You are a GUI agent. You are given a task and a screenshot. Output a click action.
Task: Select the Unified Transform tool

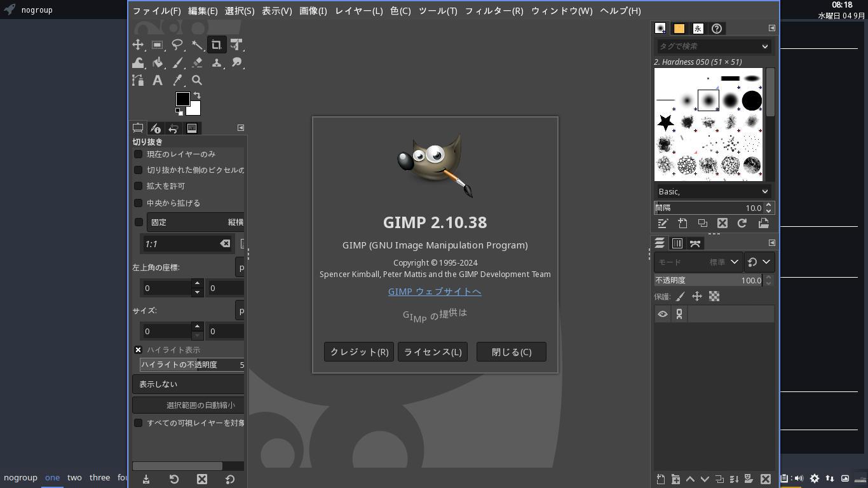(236, 44)
